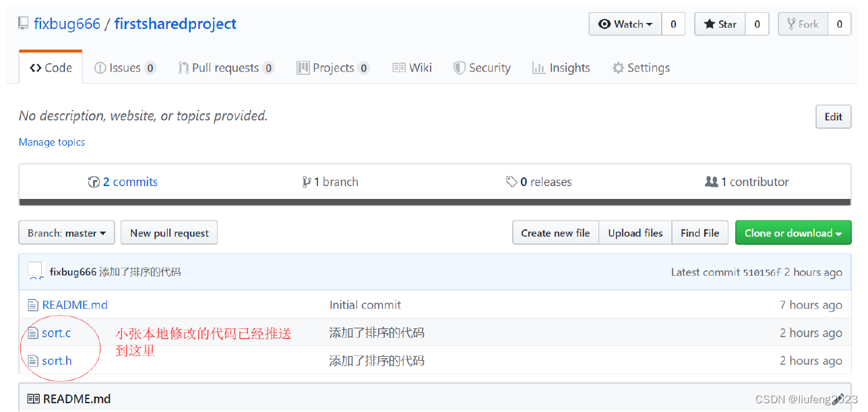This screenshot has height=412, width=868.
Task: View the 1 branch list
Action: (x=330, y=182)
